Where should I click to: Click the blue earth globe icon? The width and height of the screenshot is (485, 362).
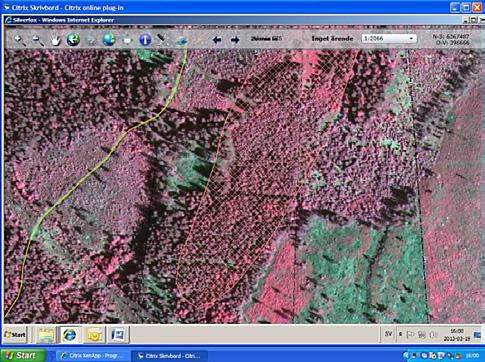pos(109,40)
